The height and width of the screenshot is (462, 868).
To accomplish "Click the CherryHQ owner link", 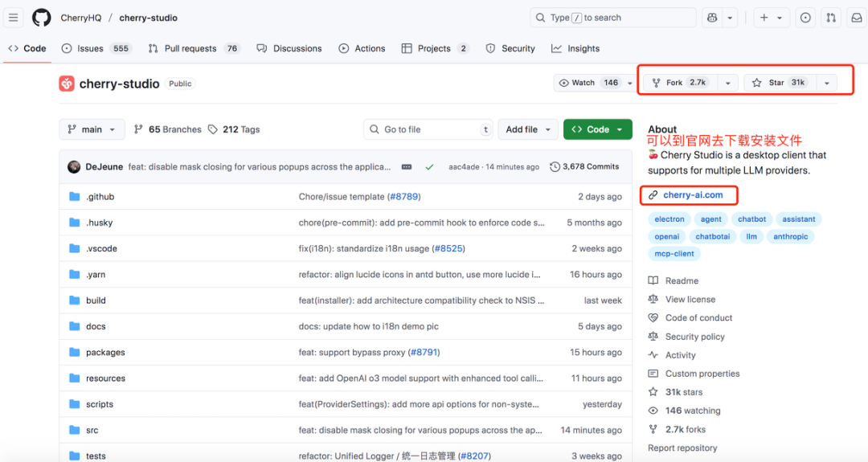I will (x=81, y=18).
